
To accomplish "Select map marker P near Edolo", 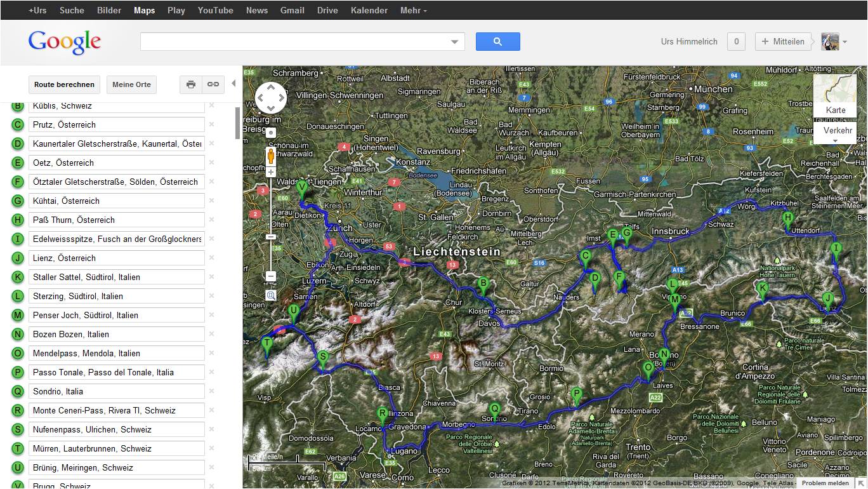I will [x=576, y=396].
